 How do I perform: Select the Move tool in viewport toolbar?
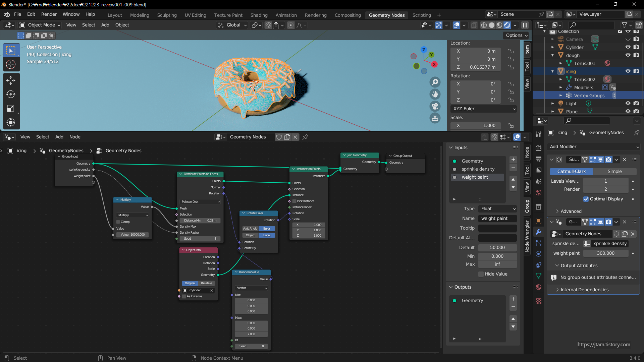click(x=11, y=80)
